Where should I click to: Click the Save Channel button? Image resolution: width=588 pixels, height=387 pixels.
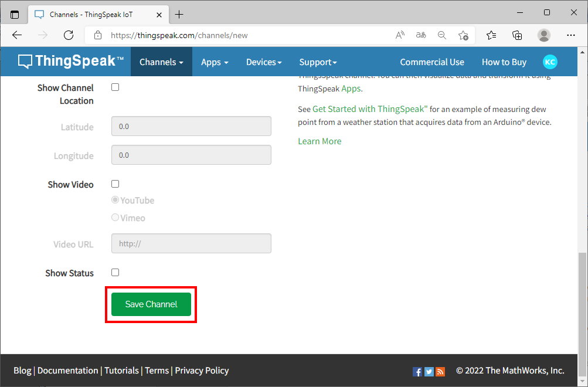tap(151, 304)
